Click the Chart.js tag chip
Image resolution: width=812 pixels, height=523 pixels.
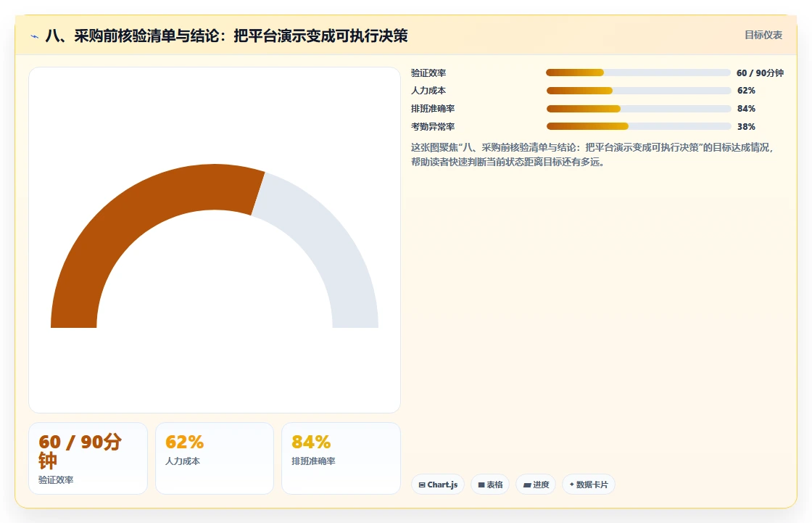(438, 485)
